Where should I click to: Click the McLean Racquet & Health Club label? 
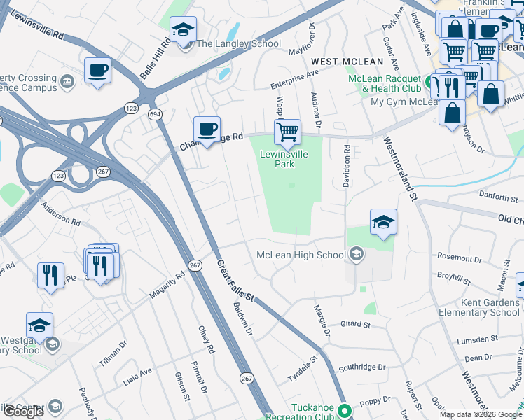click(385, 83)
